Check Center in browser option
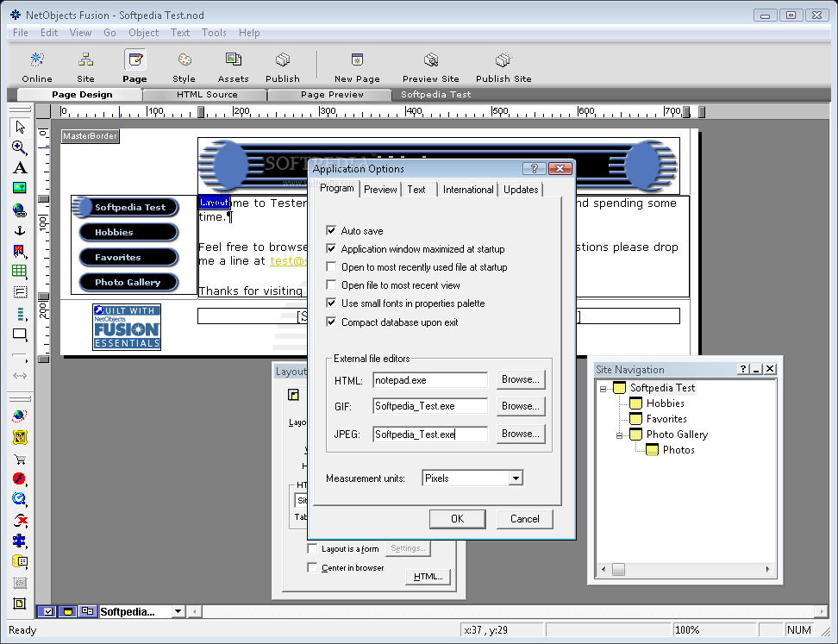 pyautogui.click(x=313, y=567)
